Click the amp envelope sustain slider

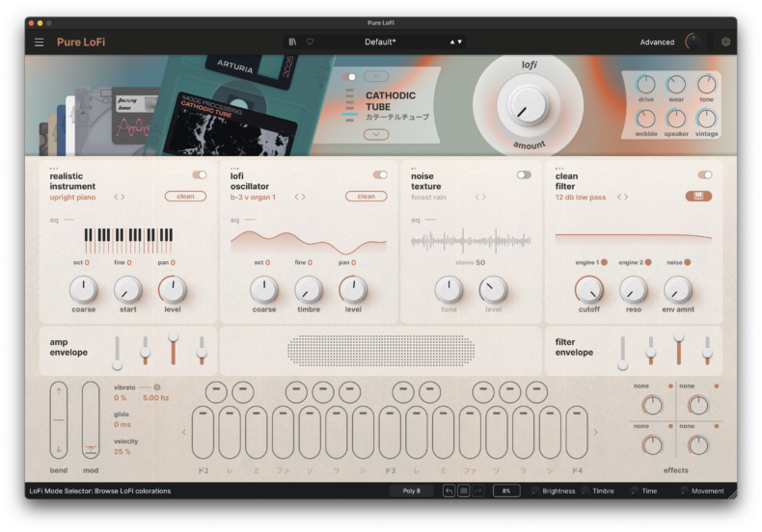[x=173, y=349]
